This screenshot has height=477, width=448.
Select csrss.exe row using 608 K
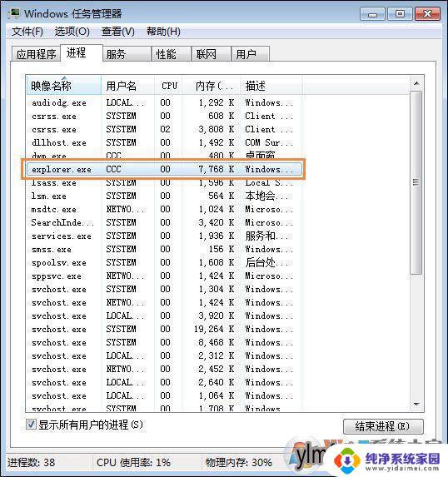[164, 116]
